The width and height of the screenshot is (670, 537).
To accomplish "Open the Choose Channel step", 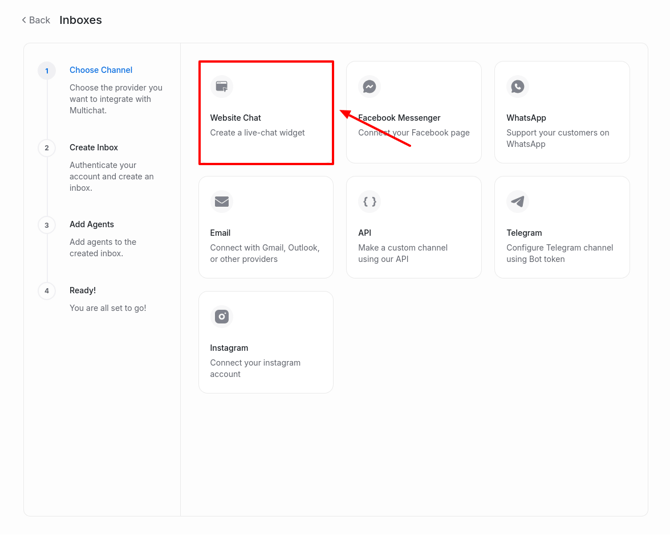I will coord(101,70).
